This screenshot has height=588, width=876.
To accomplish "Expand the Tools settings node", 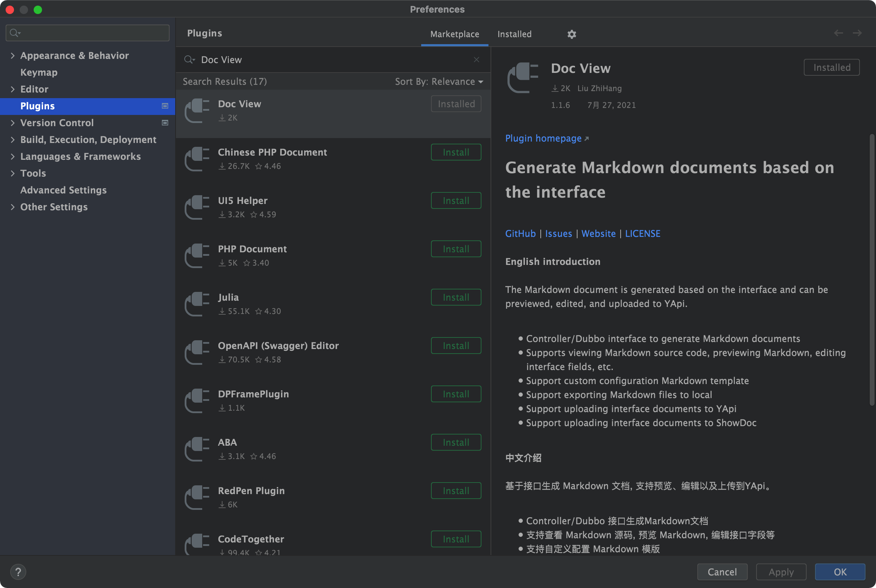I will [12, 173].
